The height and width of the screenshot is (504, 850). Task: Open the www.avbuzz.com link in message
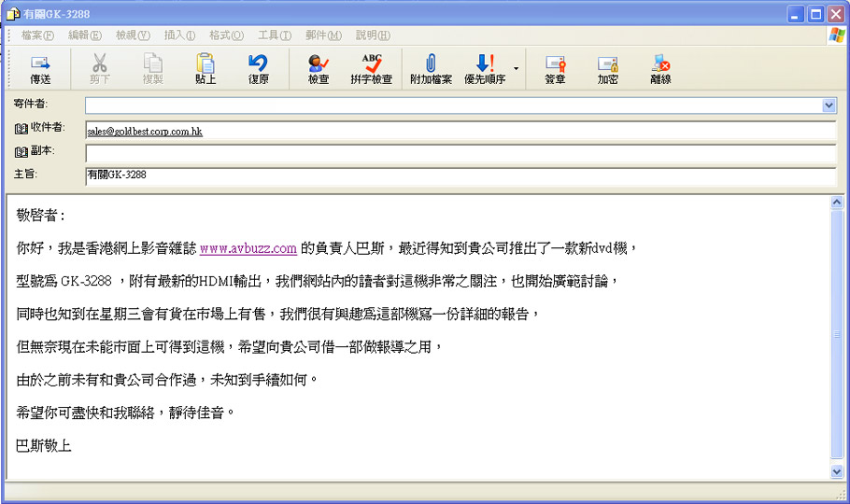point(248,248)
